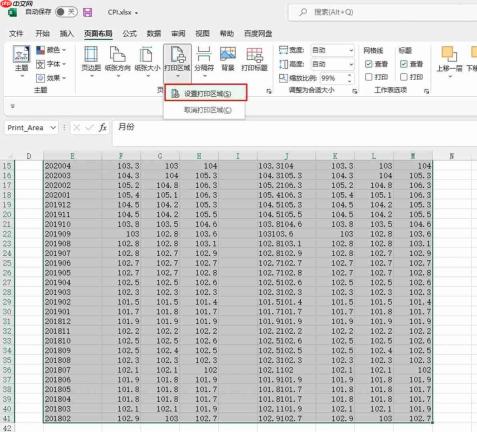Open the paper Size (纸张大小) icon

pos(146,54)
